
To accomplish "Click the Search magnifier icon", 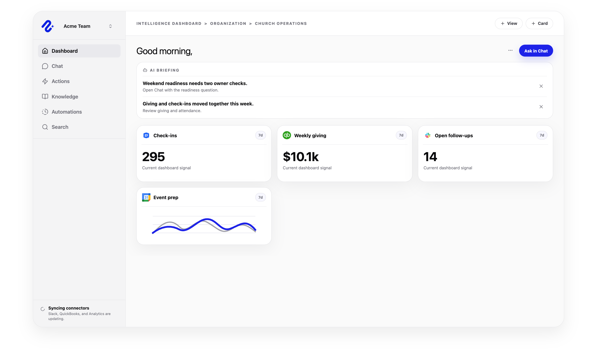I will click(45, 127).
